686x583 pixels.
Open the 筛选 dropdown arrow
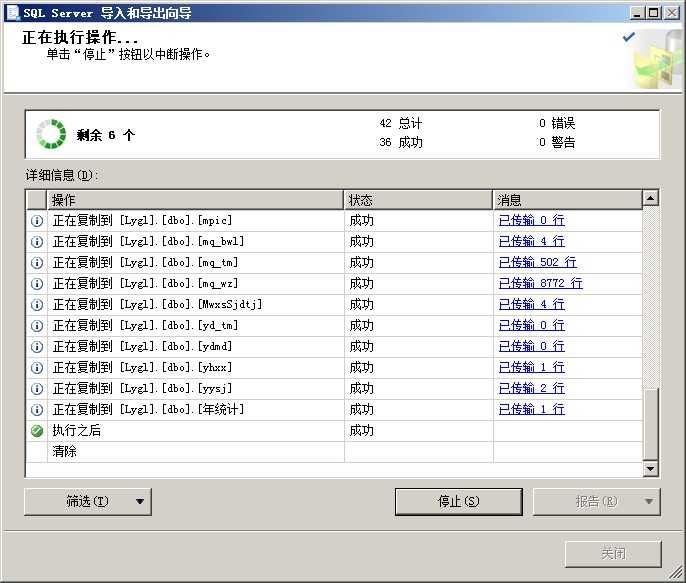tap(140, 502)
